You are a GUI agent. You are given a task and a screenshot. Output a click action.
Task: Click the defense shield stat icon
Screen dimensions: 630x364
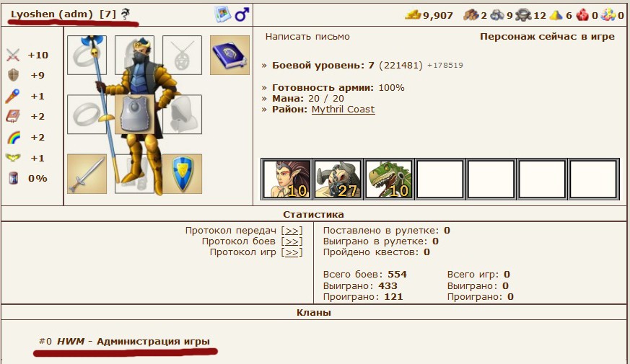(13, 75)
